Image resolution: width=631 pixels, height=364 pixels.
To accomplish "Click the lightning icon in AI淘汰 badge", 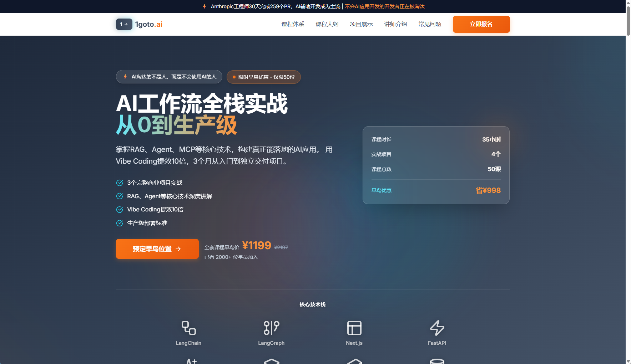I will pos(125,77).
